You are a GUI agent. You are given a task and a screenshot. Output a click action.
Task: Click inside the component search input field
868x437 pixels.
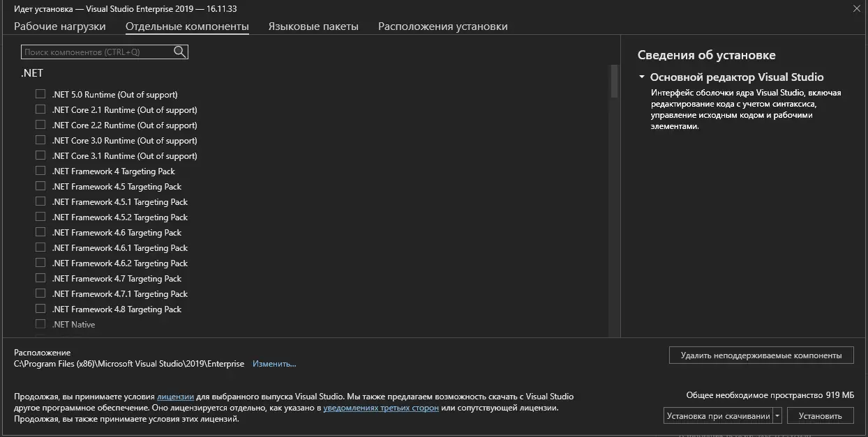[x=98, y=51]
